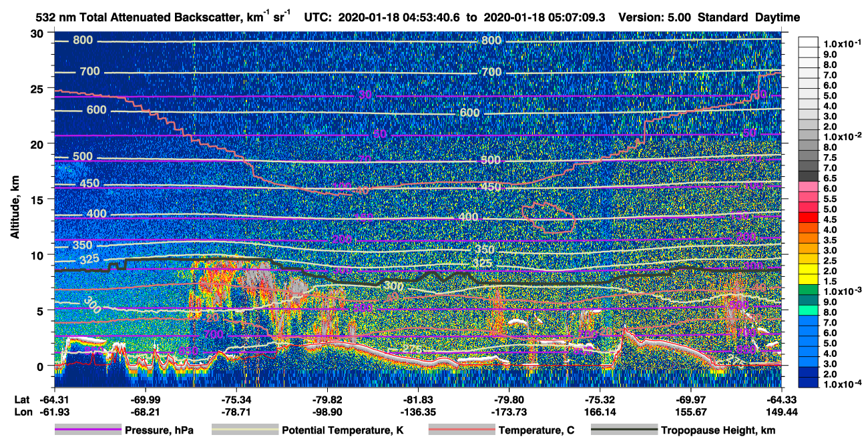Click the latitude value -79.82
Image resolution: width=868 pixels, height=445 pixels.
pos(327,400)
